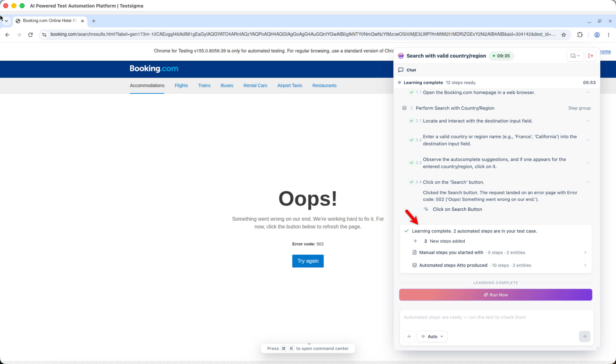
Task: Open a new browser tab
Action: (x=94, y=21)
